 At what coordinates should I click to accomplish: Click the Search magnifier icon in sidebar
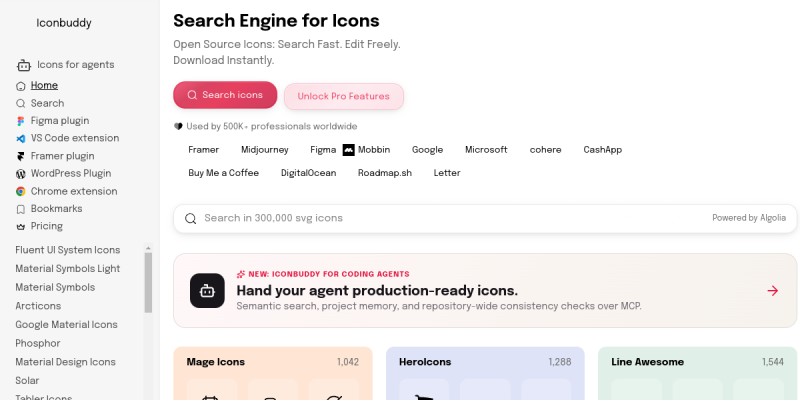[20, 104]
